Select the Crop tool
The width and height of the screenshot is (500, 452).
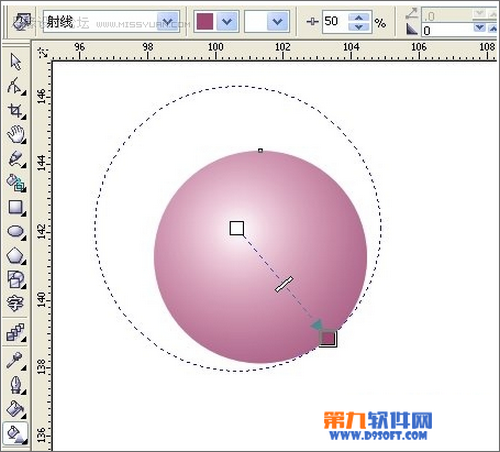click(16, 110)
